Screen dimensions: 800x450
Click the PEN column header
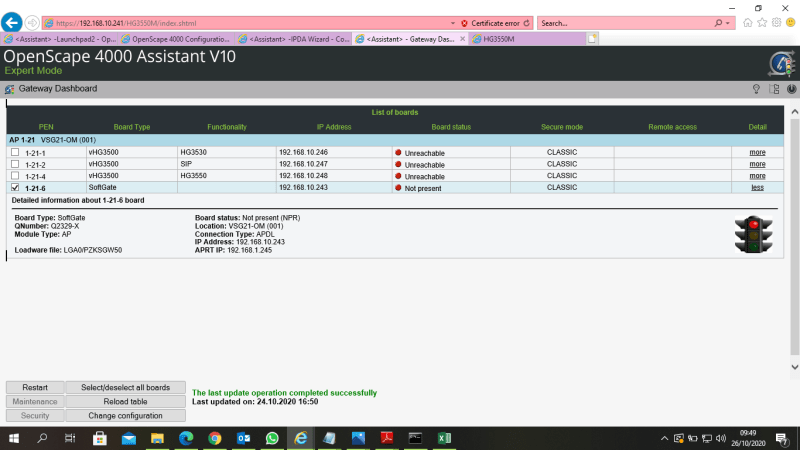tap(46, 127)
